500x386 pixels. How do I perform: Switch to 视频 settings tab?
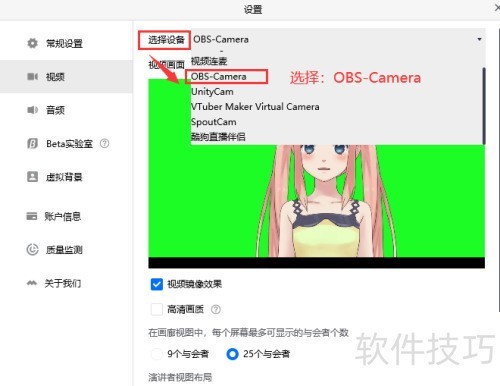pyautogui.click(x=66, y=77)
